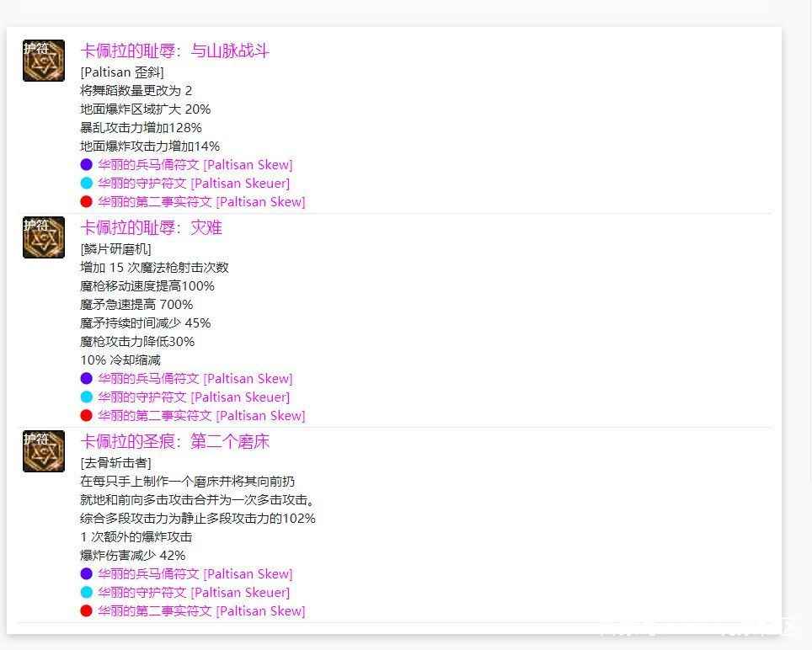
Task: Open title 卡佩拉的圣痕：第二个磨床
Action: (x=174, y=441)
